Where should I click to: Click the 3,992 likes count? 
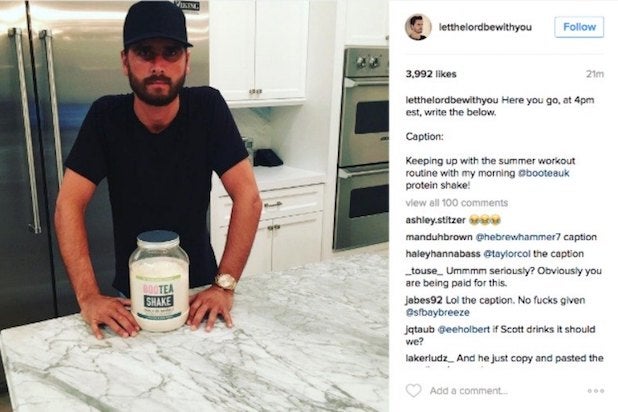click(x=431, y=74)
